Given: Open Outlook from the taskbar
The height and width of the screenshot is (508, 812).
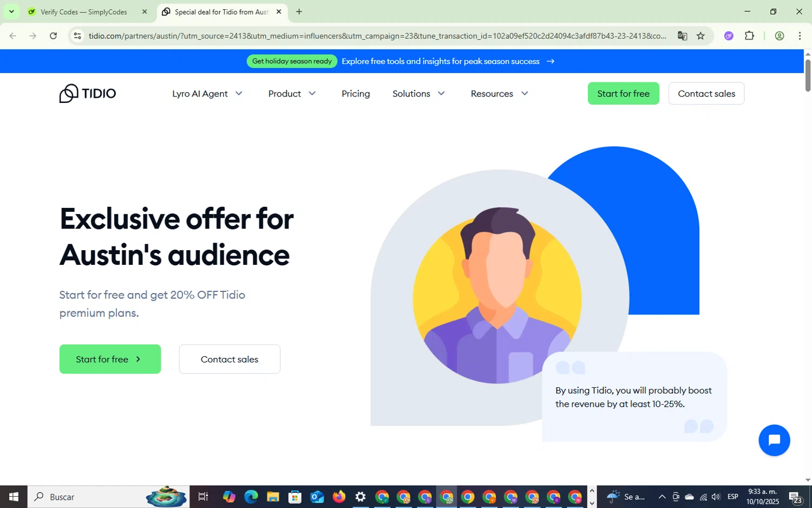Looking at the screenshot, I should click(317, 497).
